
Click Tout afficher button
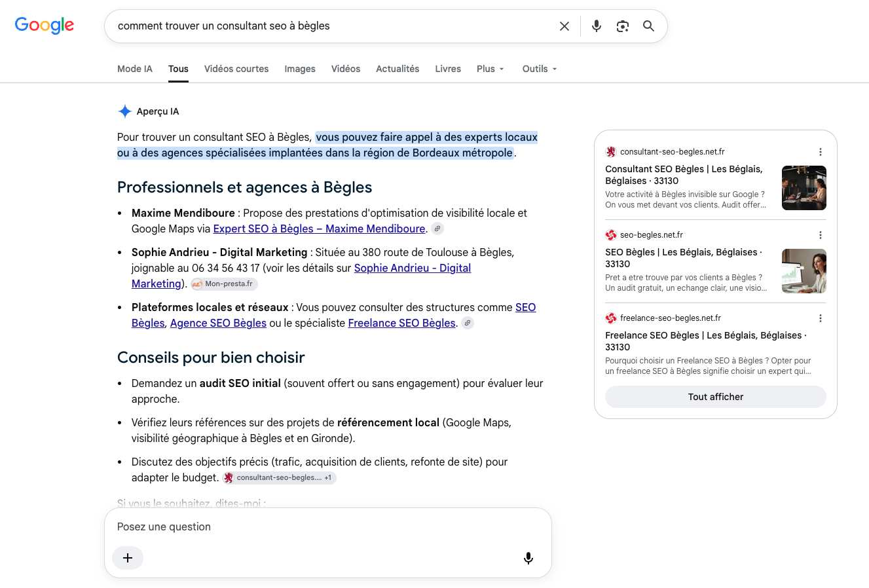[716, 397]
